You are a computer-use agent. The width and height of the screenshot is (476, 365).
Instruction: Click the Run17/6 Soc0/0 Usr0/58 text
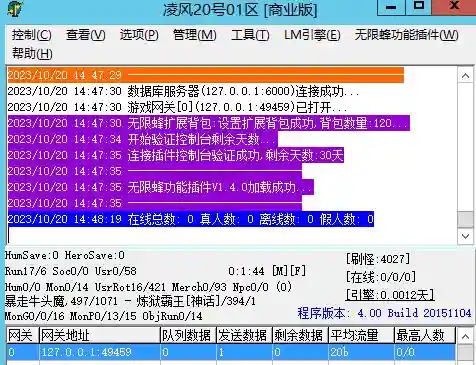(x=71, y=271)
